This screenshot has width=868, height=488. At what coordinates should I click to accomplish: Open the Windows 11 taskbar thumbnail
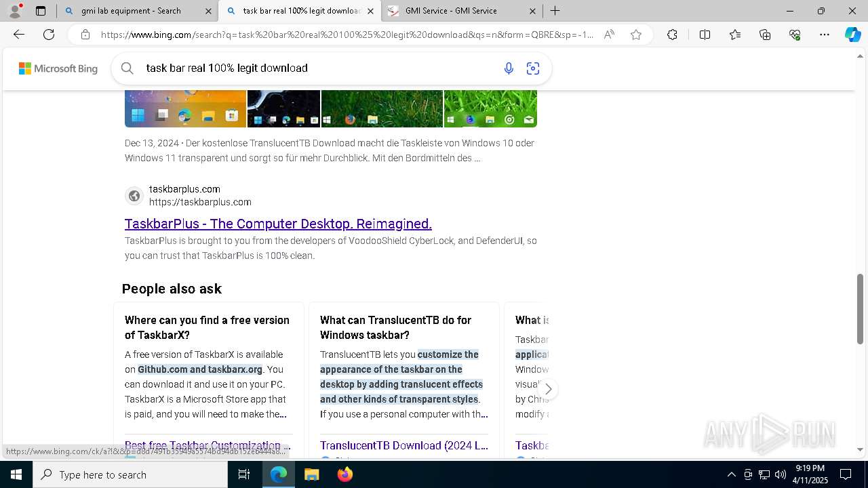185,108
